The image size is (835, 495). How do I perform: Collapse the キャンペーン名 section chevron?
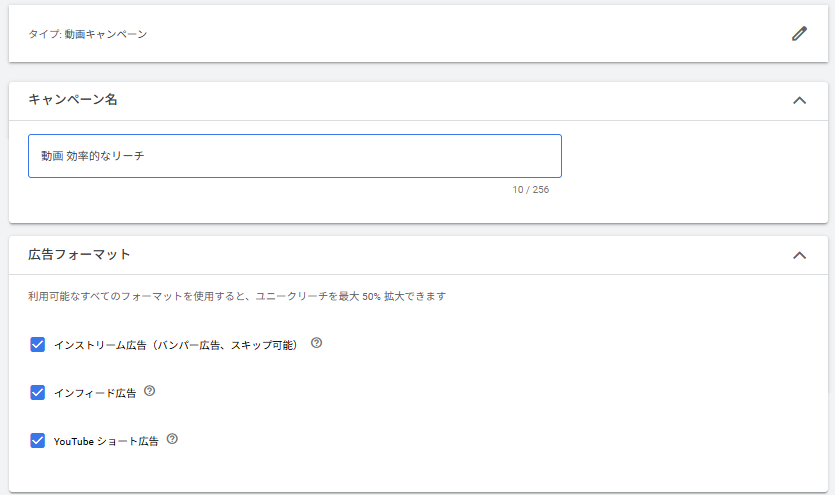click(x=799, y=100)
